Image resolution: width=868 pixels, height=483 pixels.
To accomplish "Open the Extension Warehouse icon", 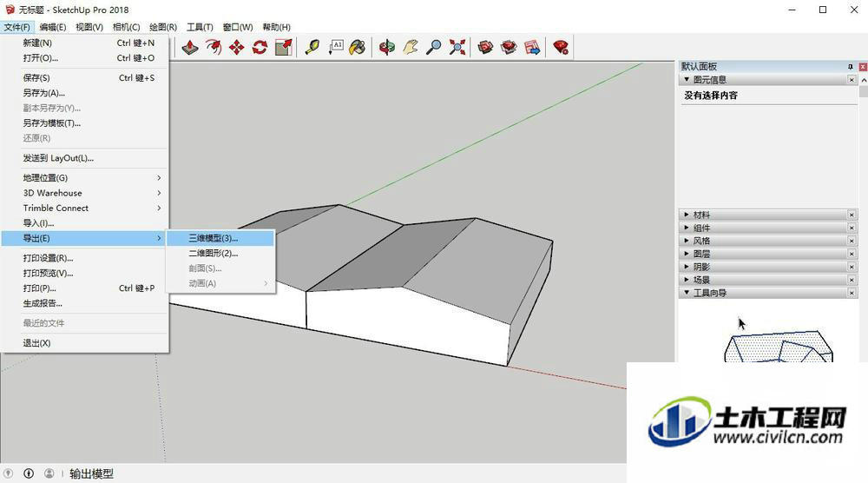I will pyautogui.click(x=509, y=47).
